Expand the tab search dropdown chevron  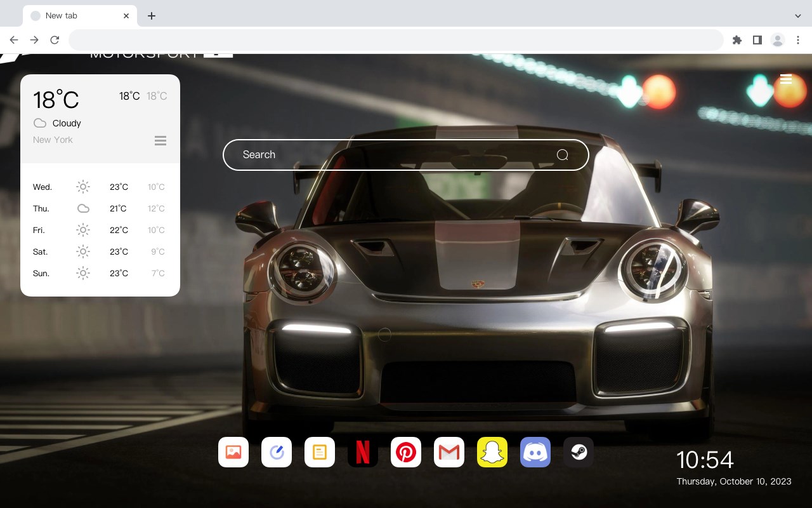point(798,16)
